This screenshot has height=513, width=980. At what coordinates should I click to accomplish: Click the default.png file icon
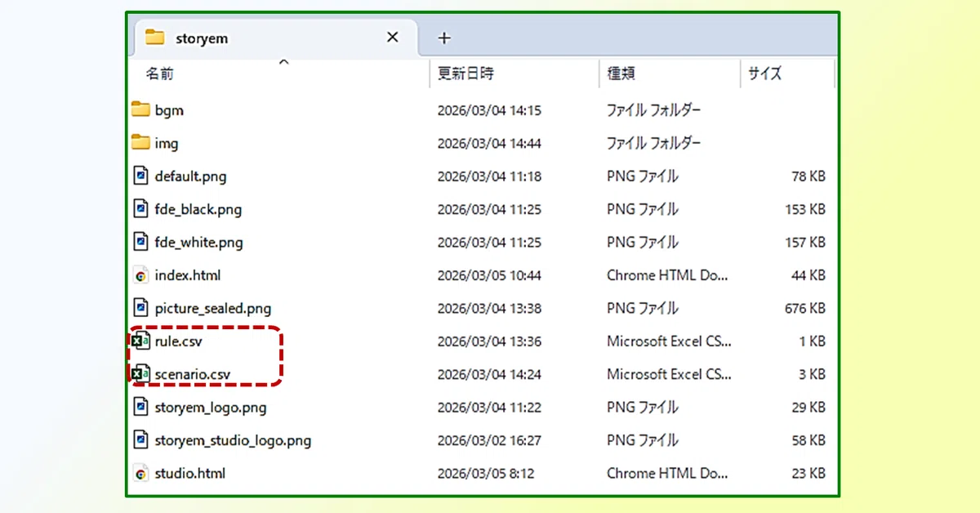coord(140,176)
